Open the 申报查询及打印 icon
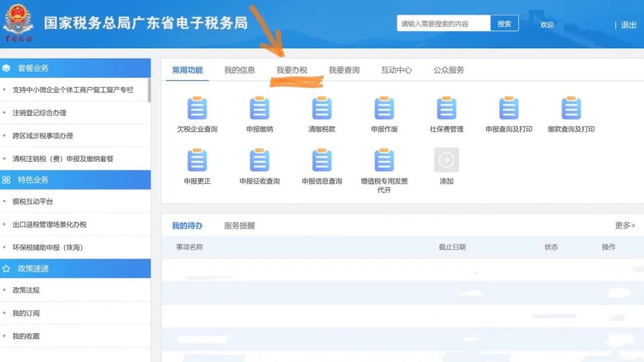 509,108
